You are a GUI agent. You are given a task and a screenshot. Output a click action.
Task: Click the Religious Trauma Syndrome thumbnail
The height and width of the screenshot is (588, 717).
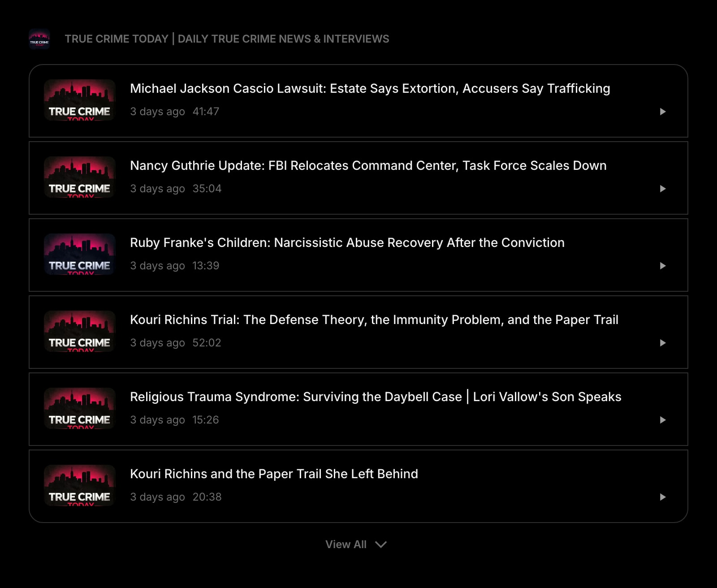[79, 408]
